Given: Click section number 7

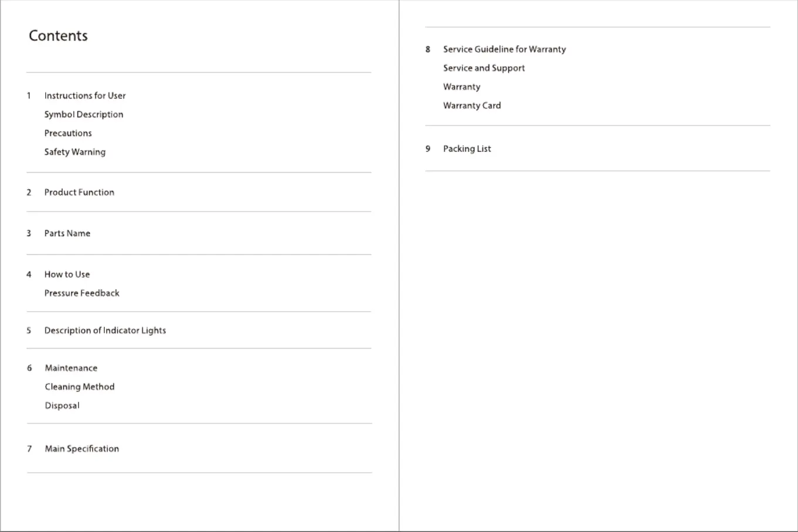Looking at the screenshot, I should tap(29, 449).
